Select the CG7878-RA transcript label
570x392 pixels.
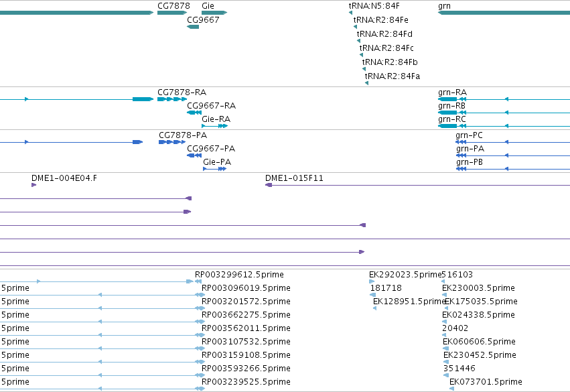coord(182,92)
